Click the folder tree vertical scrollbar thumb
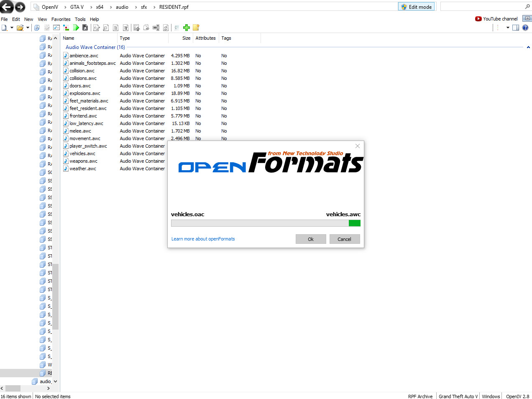 [56, 297]
